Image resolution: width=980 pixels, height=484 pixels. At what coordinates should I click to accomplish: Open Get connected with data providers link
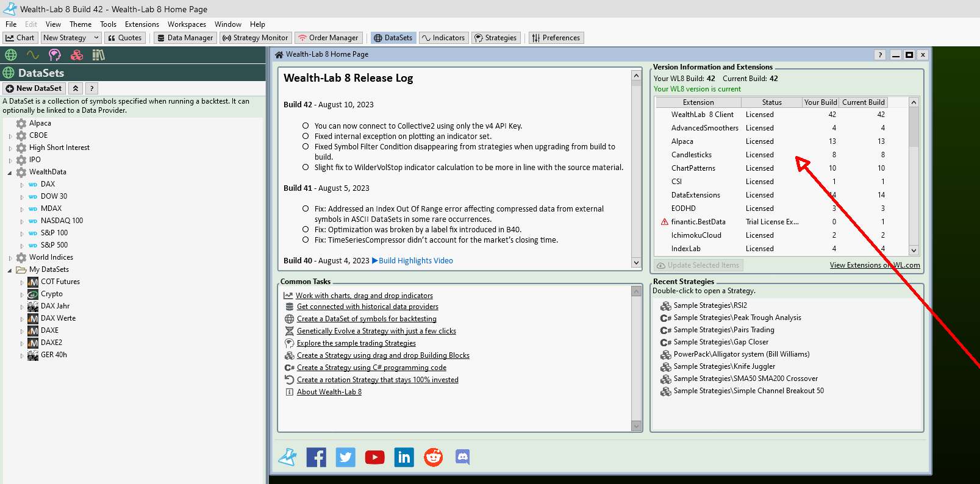click(368, 307)
